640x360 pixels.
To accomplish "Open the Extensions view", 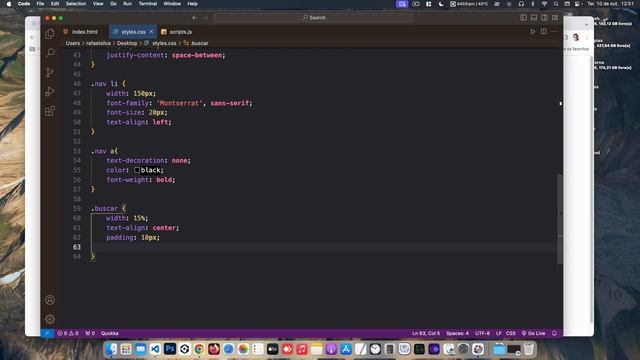I will 50,111.
